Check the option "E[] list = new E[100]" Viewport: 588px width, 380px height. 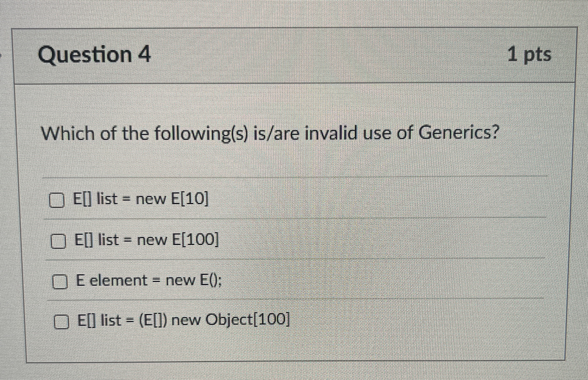click(x=58, y=241)
